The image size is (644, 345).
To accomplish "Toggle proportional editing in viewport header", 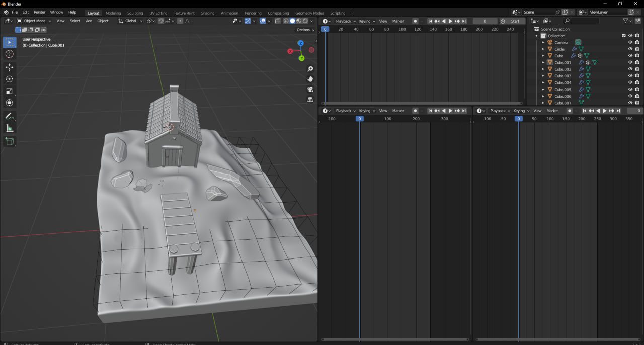I will pyautogui.click(x=180, y=21).
